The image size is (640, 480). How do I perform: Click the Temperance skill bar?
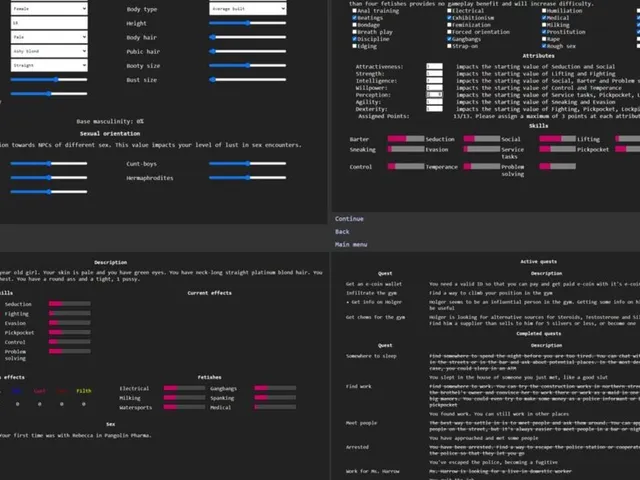482,167
